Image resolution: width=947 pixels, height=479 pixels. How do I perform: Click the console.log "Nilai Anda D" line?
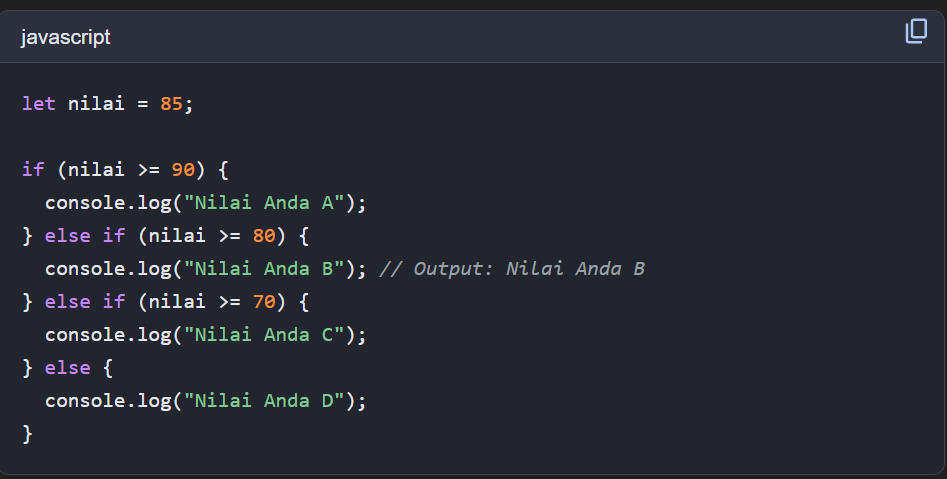point(205,400)
